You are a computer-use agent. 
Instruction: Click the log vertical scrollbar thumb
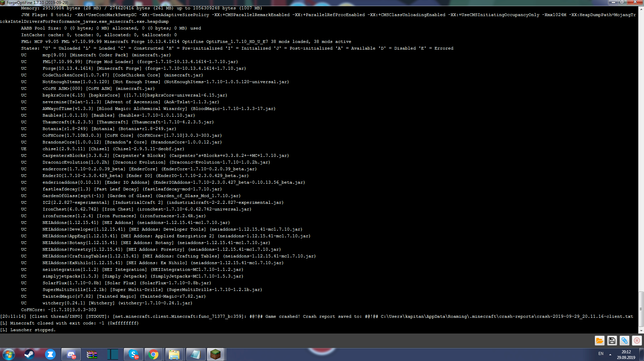(x=641, y=309)
